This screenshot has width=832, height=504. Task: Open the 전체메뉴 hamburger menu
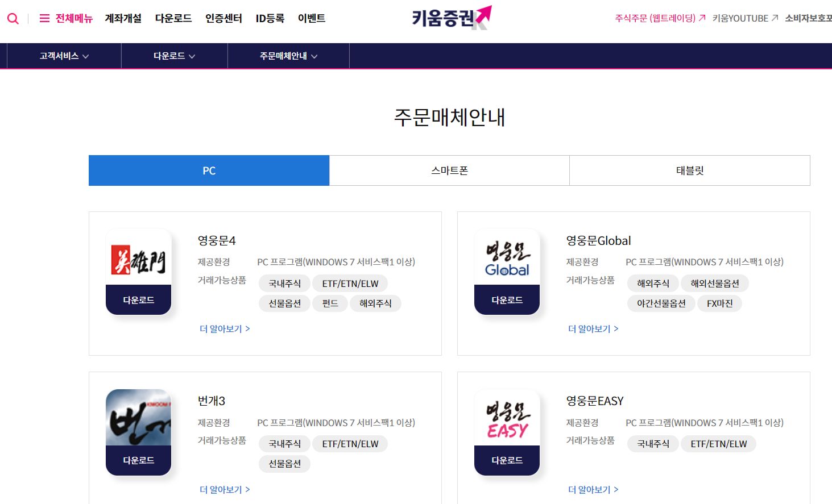click(66, 19)
